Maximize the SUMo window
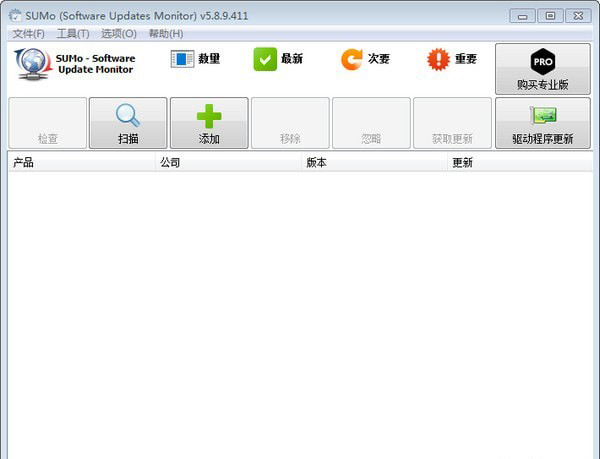This screenshot has height=459, width=600. (550, 16)
